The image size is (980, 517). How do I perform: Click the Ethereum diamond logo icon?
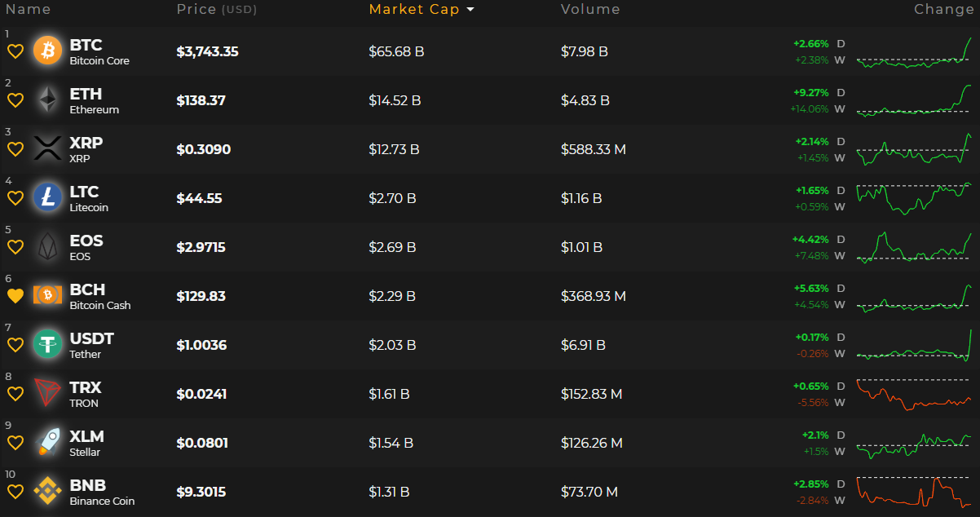click(47, 100)
